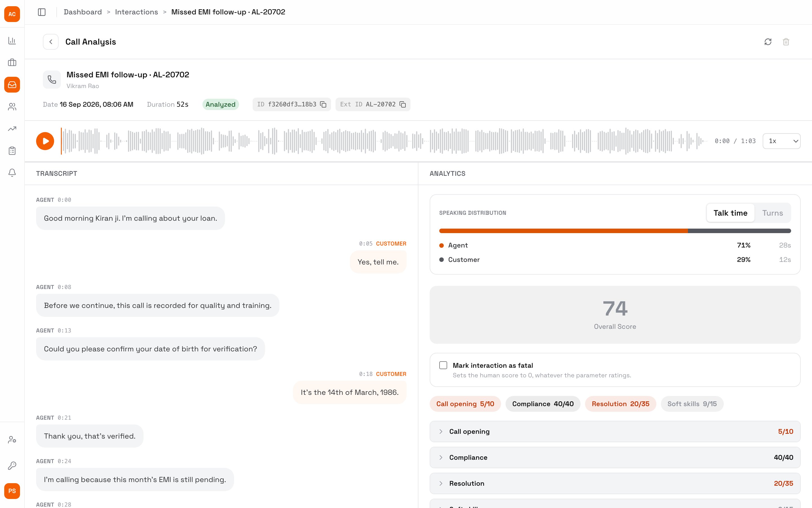Open the user settings gear icon
Viewport: 812px width, 508px height.
(x=12, y=440)
